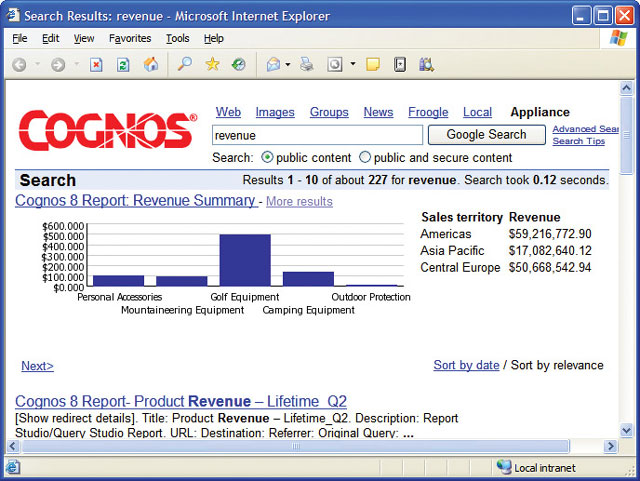Viewport: 640px width, 481px height.
Task: Click the Camping Equipment chart bar
Action: 308,279
